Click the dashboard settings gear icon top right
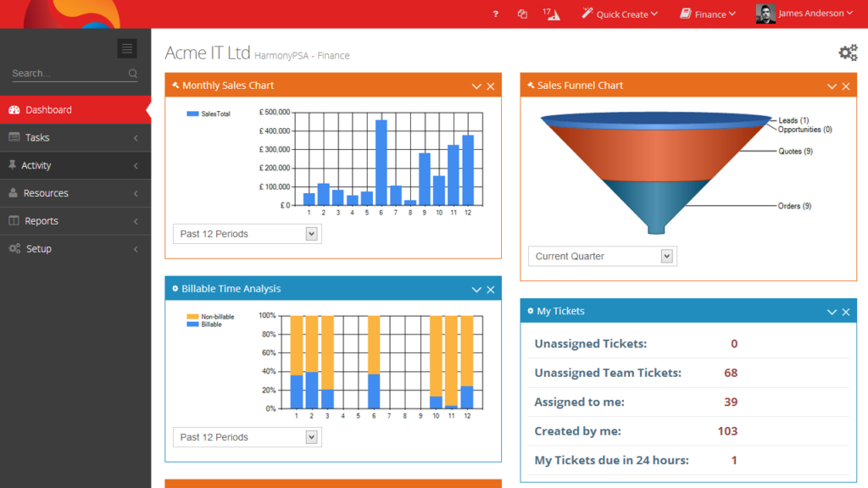The width and height of the screenshot is (868, 488). [x=848, y=53]
